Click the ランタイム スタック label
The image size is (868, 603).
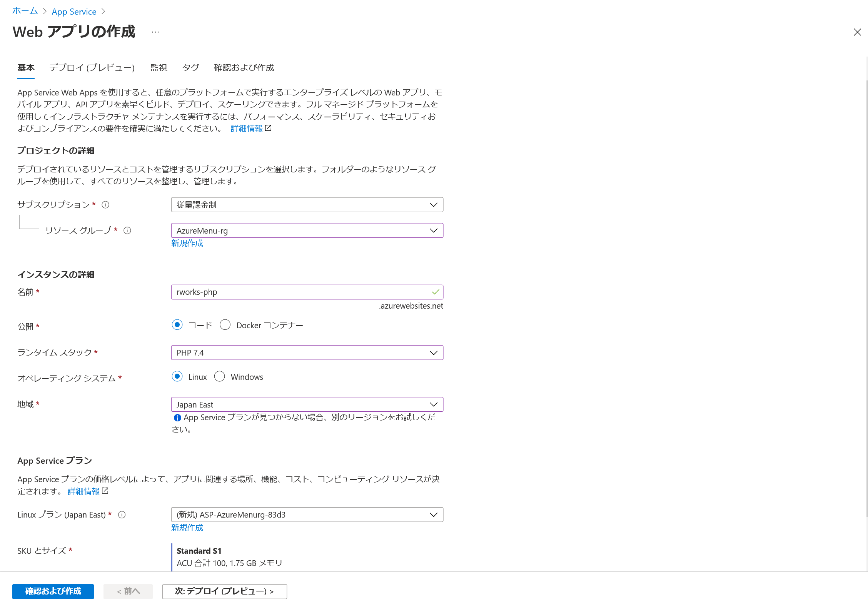55,352
